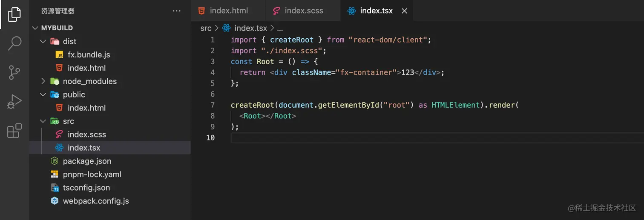This screenshot has width=644, height=220.
Task: Open the Search view in activity bar
Action: click(14, 43)
